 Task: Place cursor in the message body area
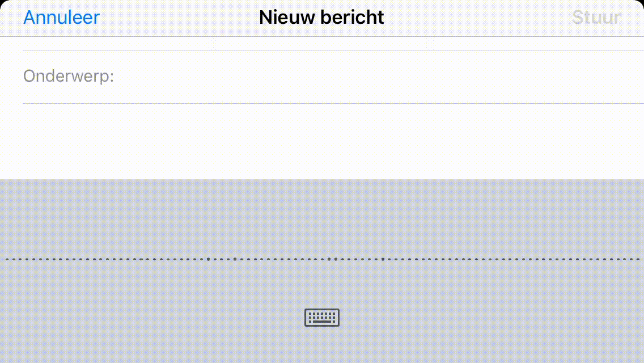[x=322, y=141]
